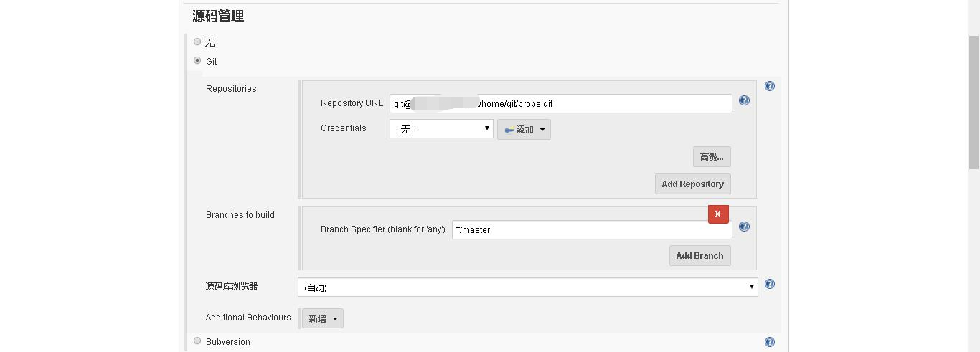Image resolution: width=980 pixels, height=352 pixels.
Task: Click the page vertical scrollbar thumb
Action: coord(974,100)
